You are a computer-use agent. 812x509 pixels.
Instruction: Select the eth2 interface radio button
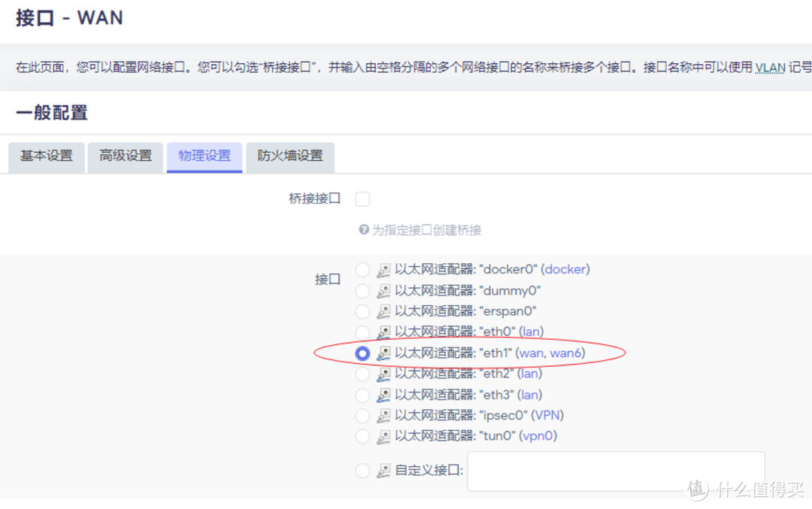click(x=362, y=374)
